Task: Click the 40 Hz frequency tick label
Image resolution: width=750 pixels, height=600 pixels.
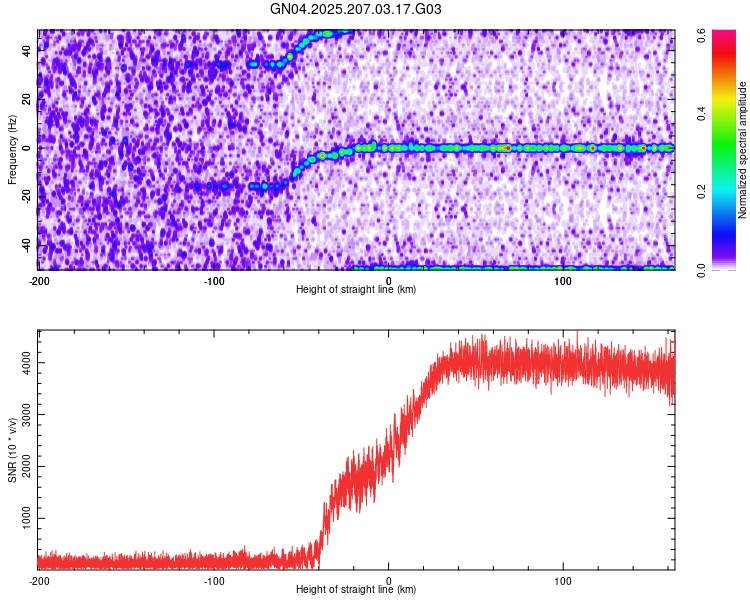Action: 26,50
